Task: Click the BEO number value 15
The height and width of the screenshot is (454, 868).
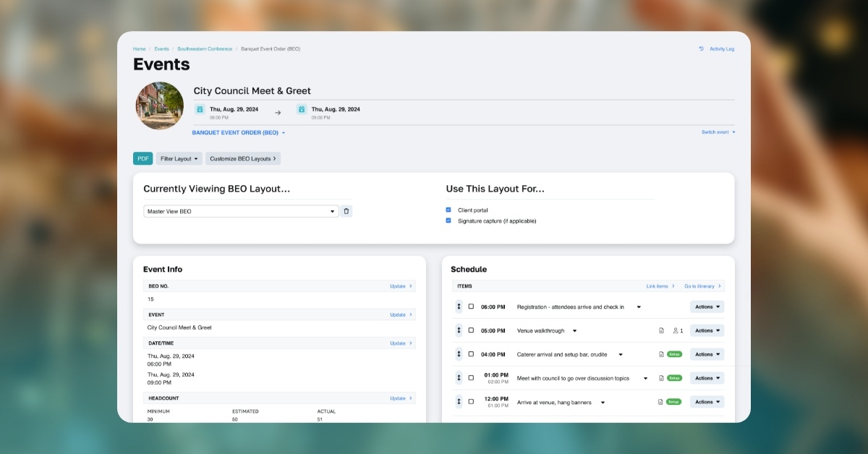Action: [x=150, y=299]
